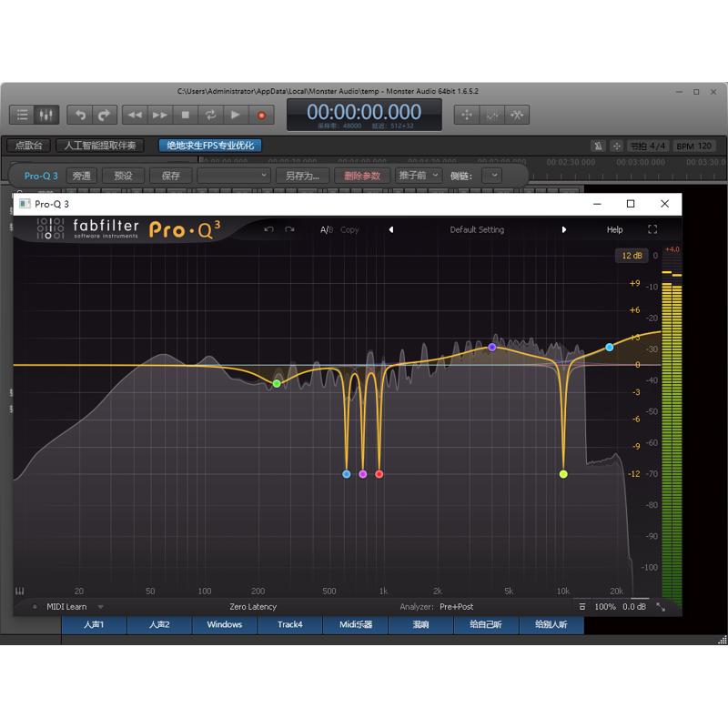Click 另存为... to save as

302,176
